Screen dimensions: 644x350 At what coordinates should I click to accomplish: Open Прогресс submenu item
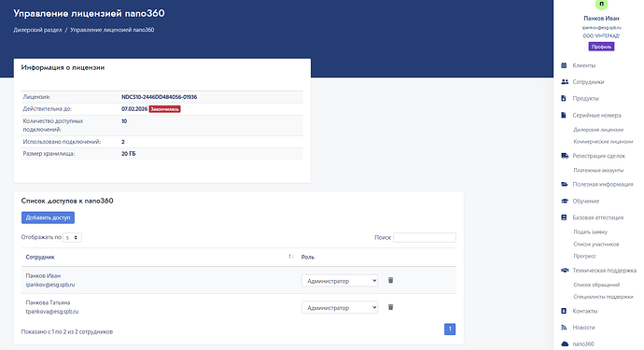point(584,256)
